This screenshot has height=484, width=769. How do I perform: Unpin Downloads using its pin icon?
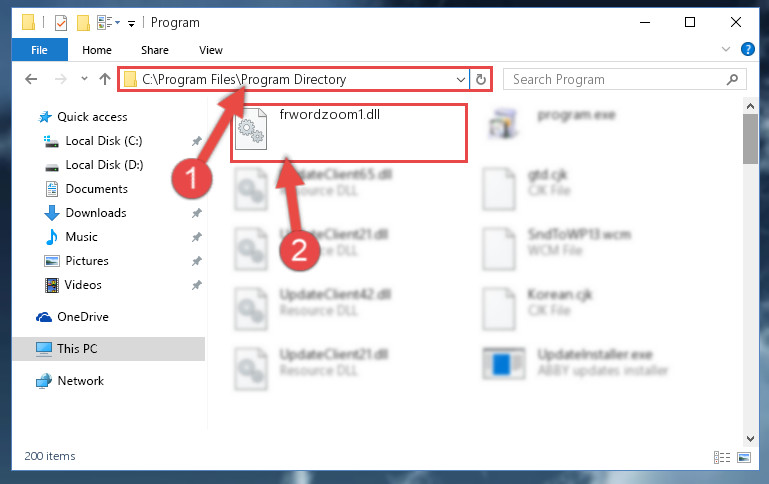[197, 213]
